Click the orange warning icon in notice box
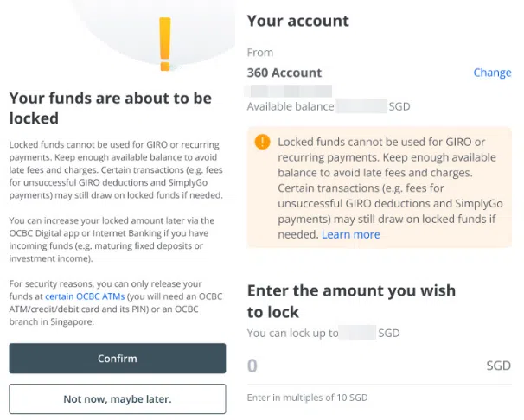Image resolution: width=524 pixels, height=420 pixels. tap(262, 143)
